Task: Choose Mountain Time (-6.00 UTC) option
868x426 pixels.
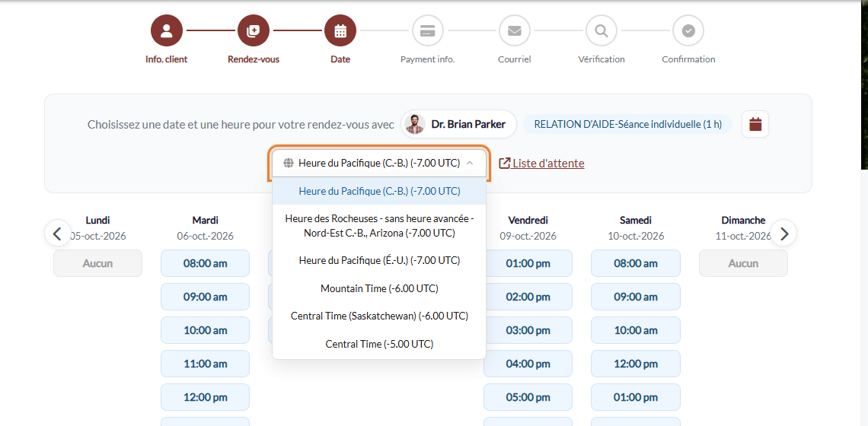Action: 379,288
